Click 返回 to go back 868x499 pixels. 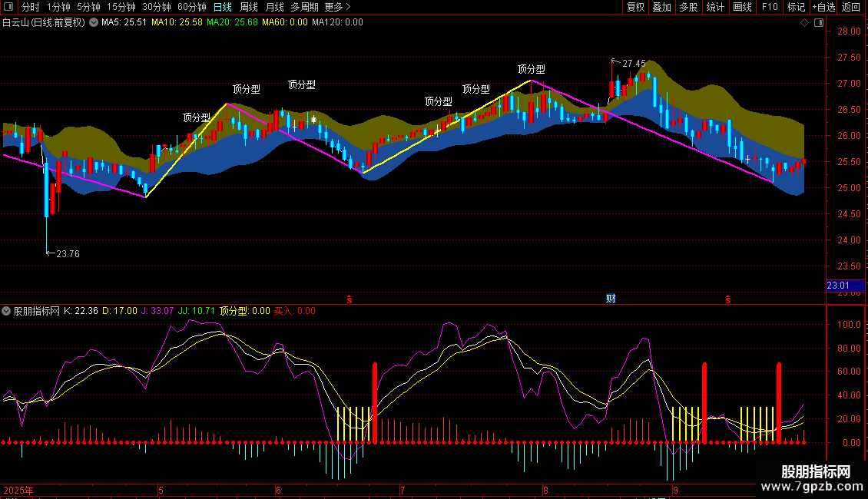click(851, 7)
